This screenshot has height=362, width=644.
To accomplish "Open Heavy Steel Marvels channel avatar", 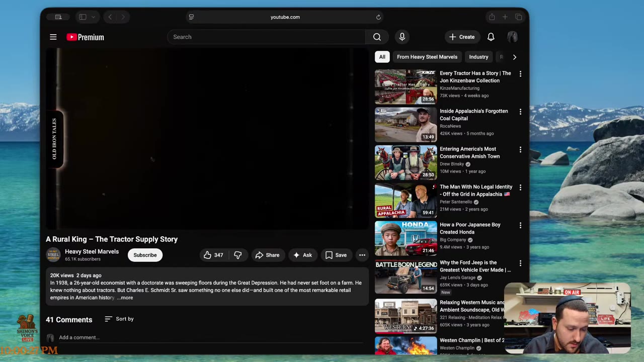I will (x=53, y=255).
